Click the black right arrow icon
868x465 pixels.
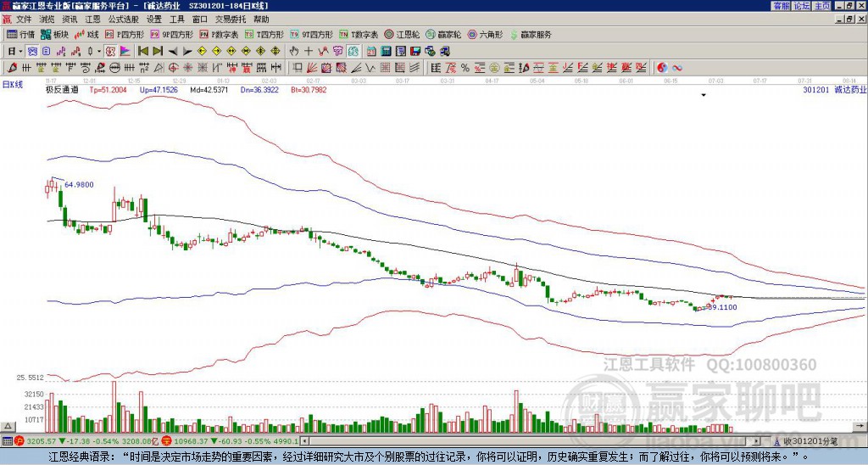[x=187, y=52]
